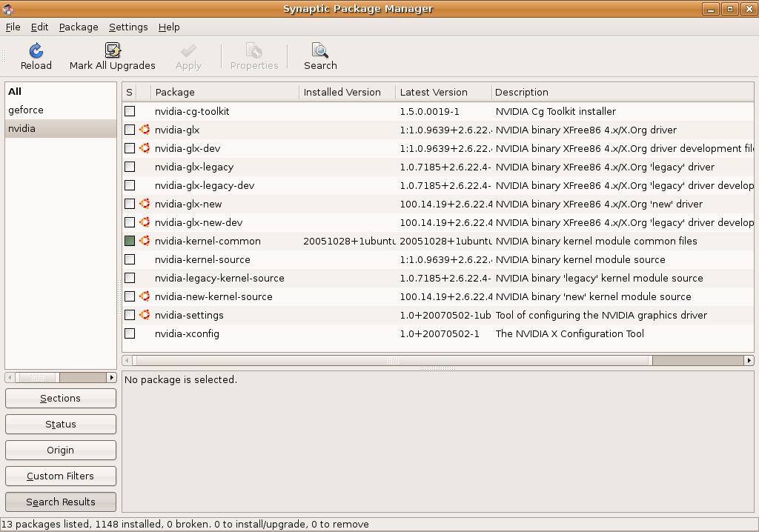Click version 1.5.0.0019-1 cell
The width and height of the screenshot is (759, 532).
429,111
